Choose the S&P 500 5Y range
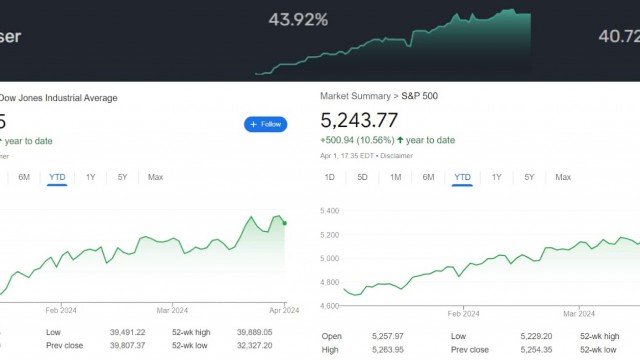This screenshot has width=640, height=360. click(x=529, y=177)
